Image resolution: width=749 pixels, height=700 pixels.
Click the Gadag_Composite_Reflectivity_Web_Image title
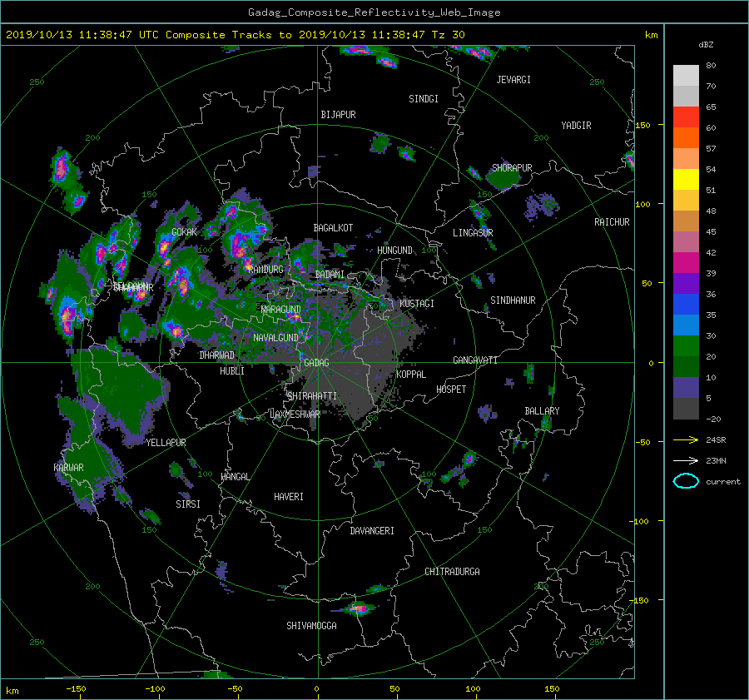[374, 12]
